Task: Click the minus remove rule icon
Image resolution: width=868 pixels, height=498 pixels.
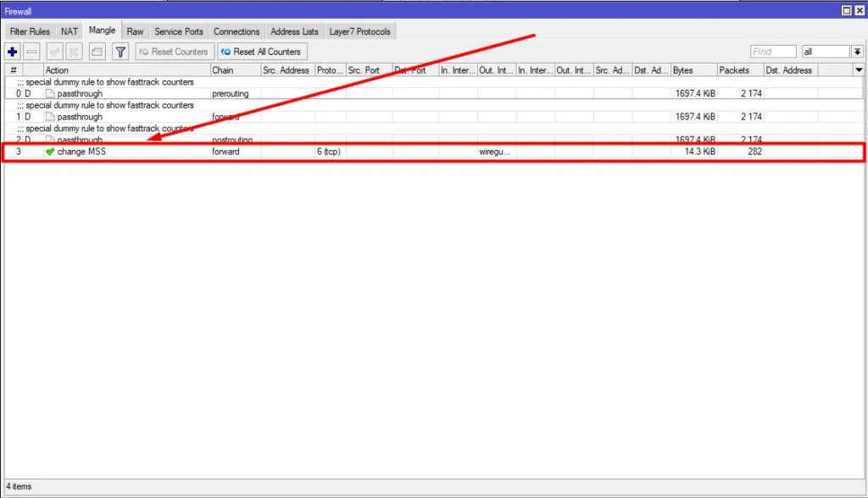Action: pos(31,52)
